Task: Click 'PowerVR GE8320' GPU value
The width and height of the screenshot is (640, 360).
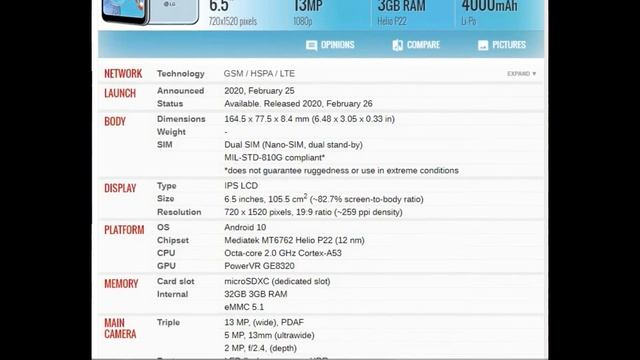Action: pyautogui.click(x=259, y=266)
